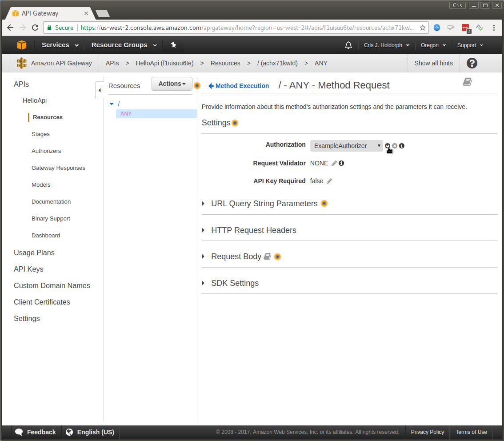Screen dimensions: 504x441
Task: Click hint dot beside Request Body
Action: click(278, 257)
